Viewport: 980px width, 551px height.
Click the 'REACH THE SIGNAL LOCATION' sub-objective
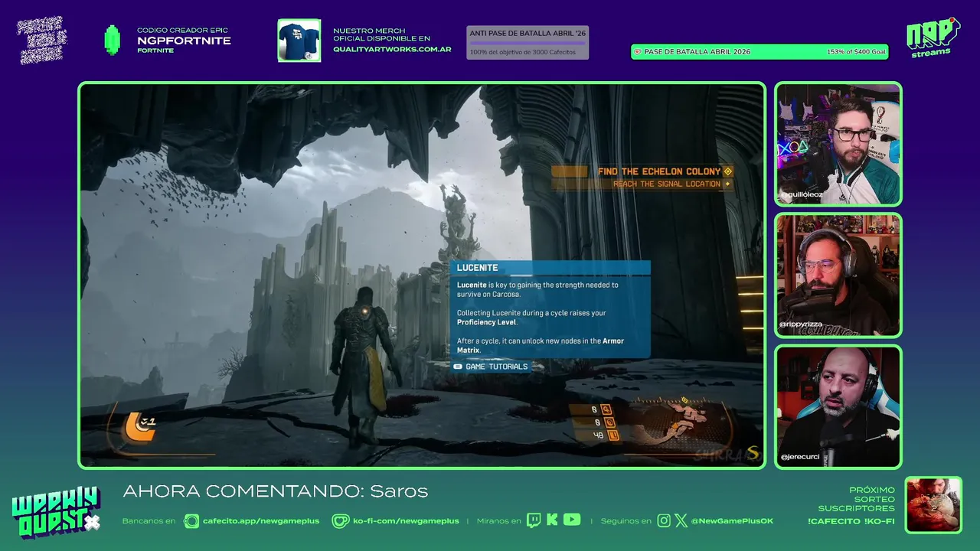[x=667, y=184]
